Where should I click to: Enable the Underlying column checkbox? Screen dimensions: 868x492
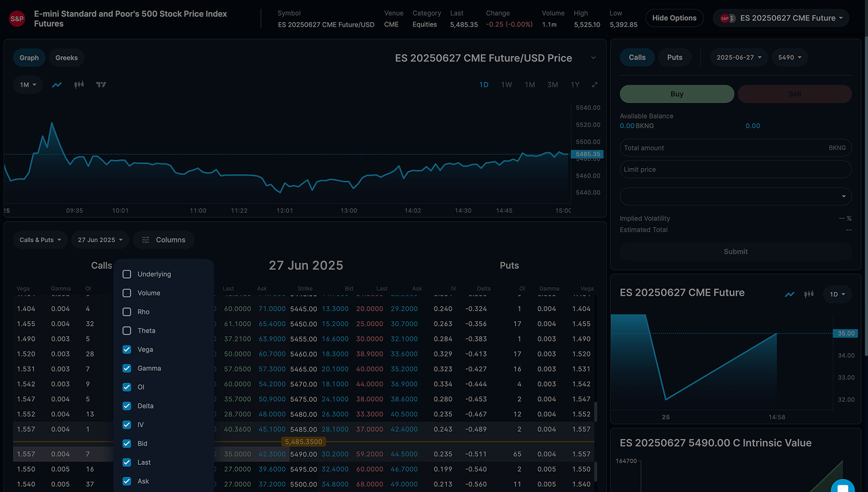[125, 274]
